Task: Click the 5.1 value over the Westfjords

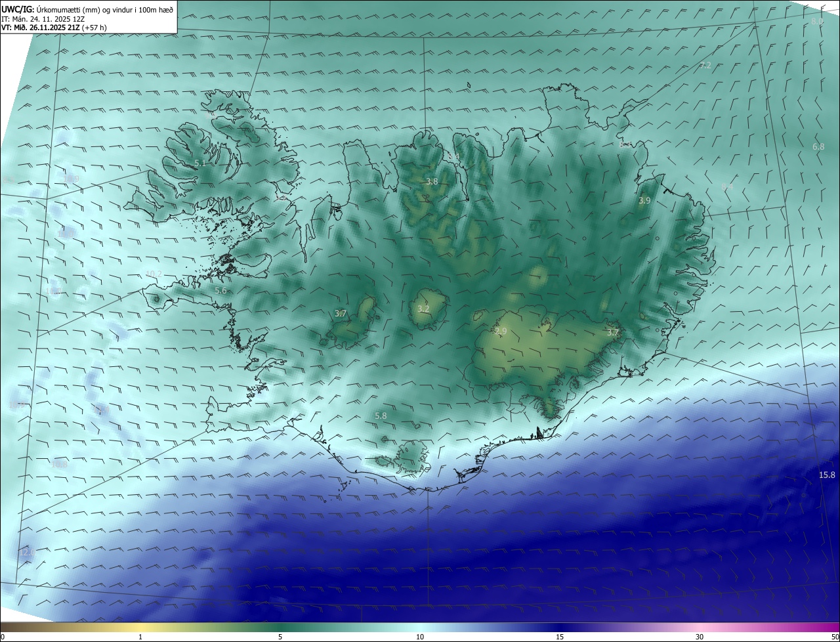Action: 201,163
